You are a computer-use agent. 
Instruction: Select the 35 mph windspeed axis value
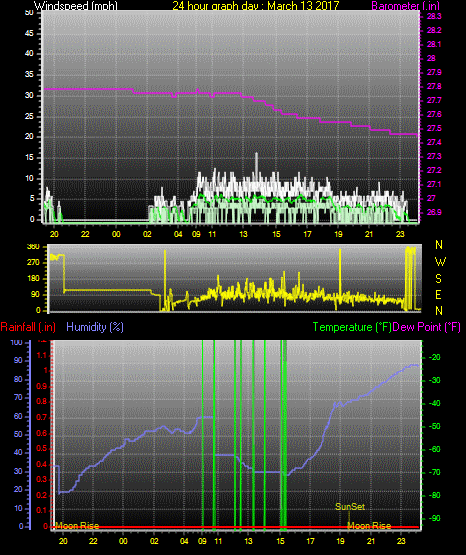coord(29,75)
